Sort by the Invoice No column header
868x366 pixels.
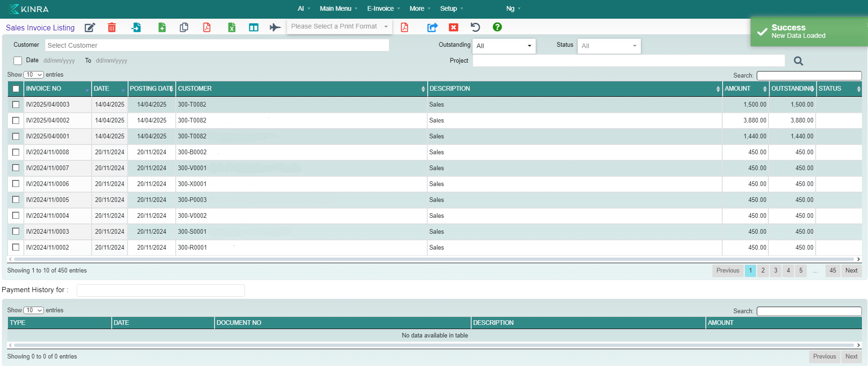click(57, 89)
